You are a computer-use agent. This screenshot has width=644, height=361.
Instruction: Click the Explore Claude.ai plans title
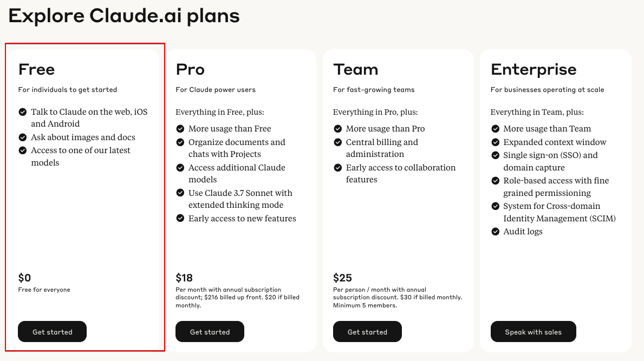coord(124,16)
